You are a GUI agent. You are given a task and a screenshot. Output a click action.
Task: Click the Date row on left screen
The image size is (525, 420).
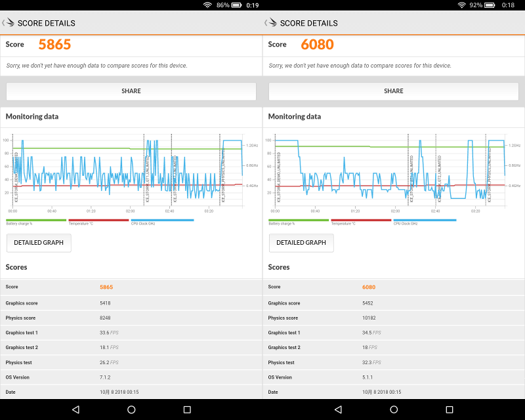click(131, 392)
